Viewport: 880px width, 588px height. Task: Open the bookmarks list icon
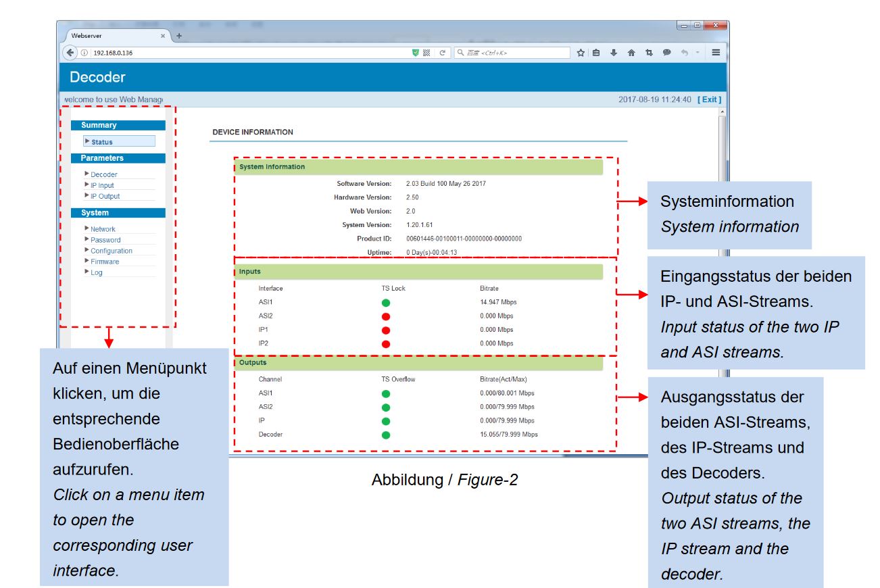pyautogui.click(x=596, y=53)
